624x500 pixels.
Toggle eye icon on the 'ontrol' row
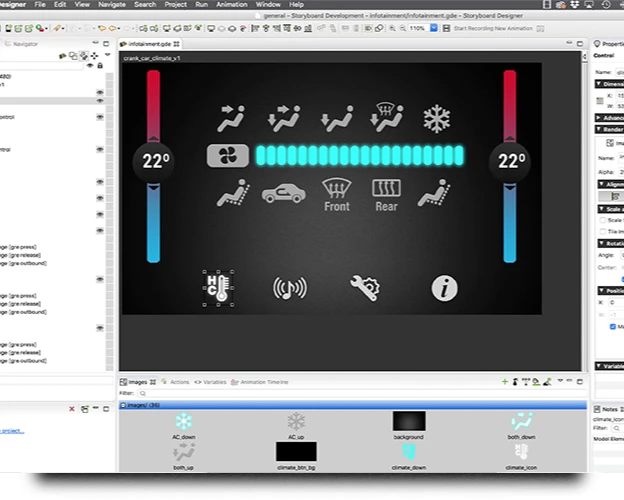(100, 117)
